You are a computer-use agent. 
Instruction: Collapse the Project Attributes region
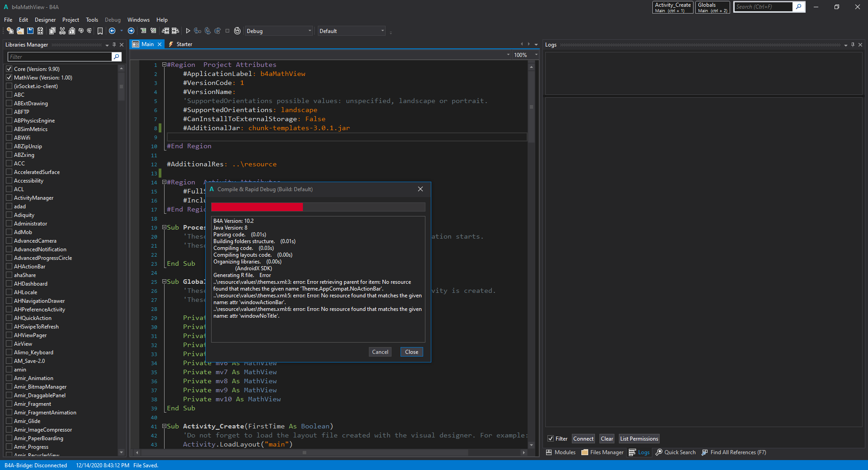click(x=165, y=65)
